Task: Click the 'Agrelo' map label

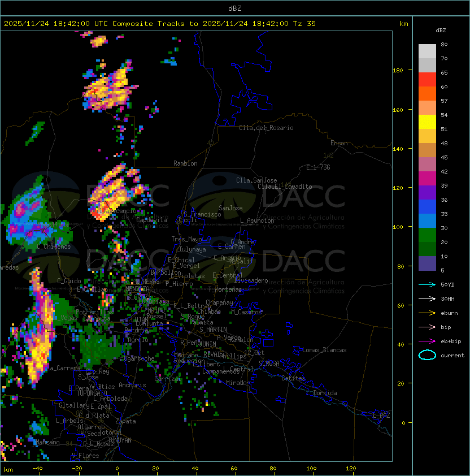Action: (138, 340)
